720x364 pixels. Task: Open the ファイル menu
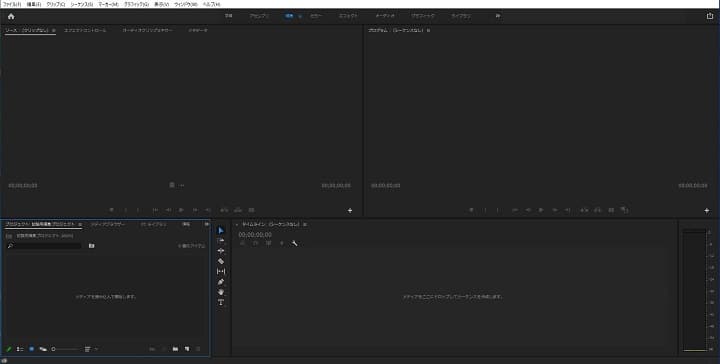point(12,4)
